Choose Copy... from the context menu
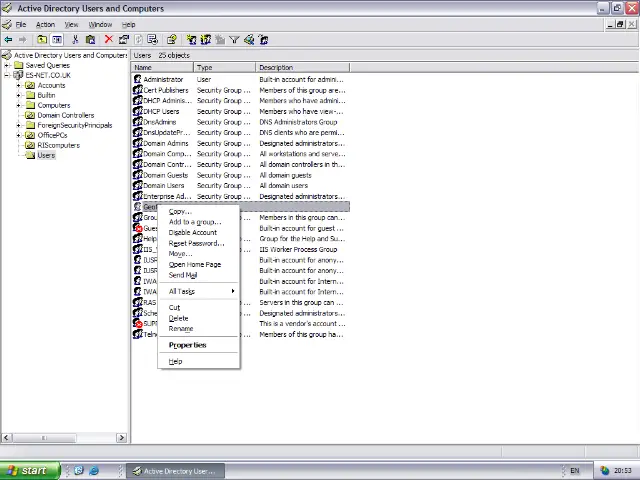Viewport: 640px width, 480px height. point(199,211)
